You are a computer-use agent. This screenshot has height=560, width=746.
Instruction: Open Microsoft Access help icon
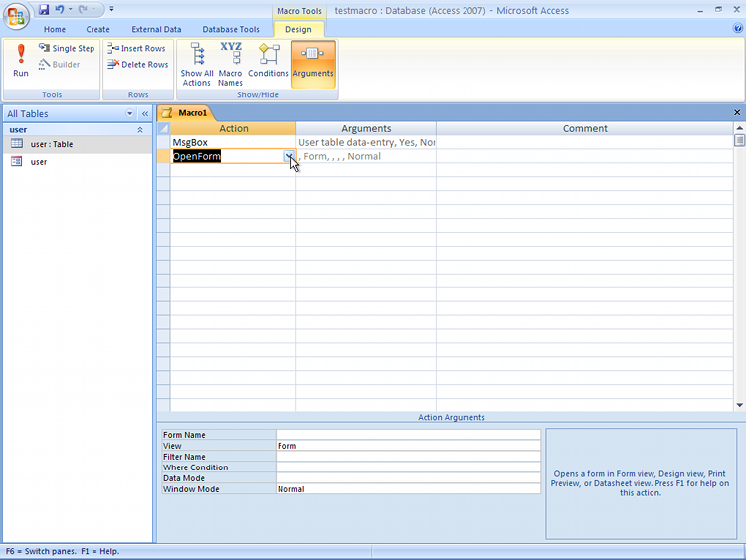tap(737, 29)
